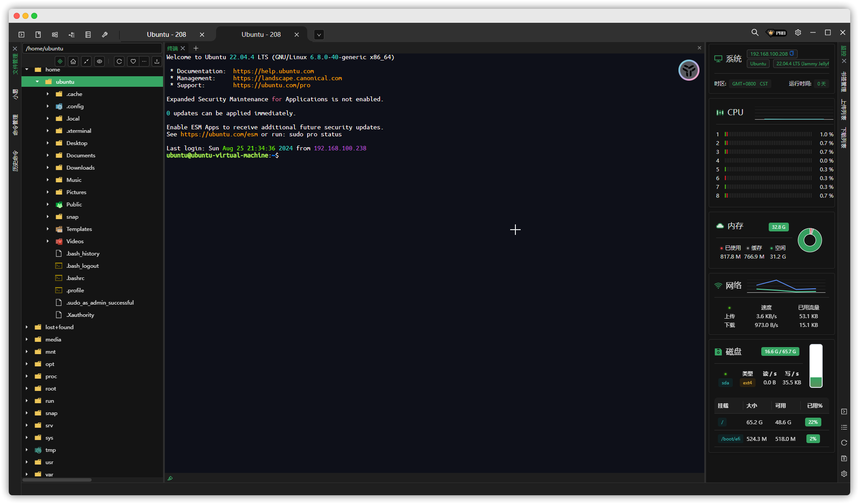Image resolution: width=859 pixels, height=504 pixels.
Task: Click the save disk icon in right sidebar
Action: coord(844,458)
